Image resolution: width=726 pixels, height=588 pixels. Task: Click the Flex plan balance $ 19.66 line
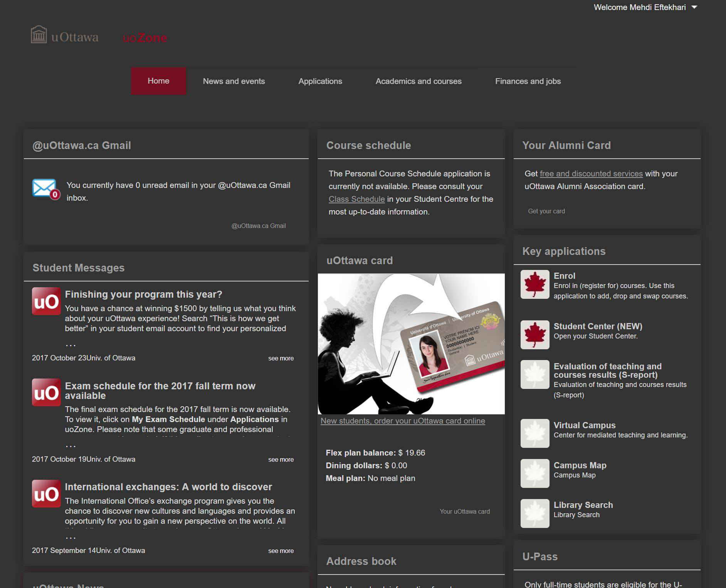[x=375, y=453]
